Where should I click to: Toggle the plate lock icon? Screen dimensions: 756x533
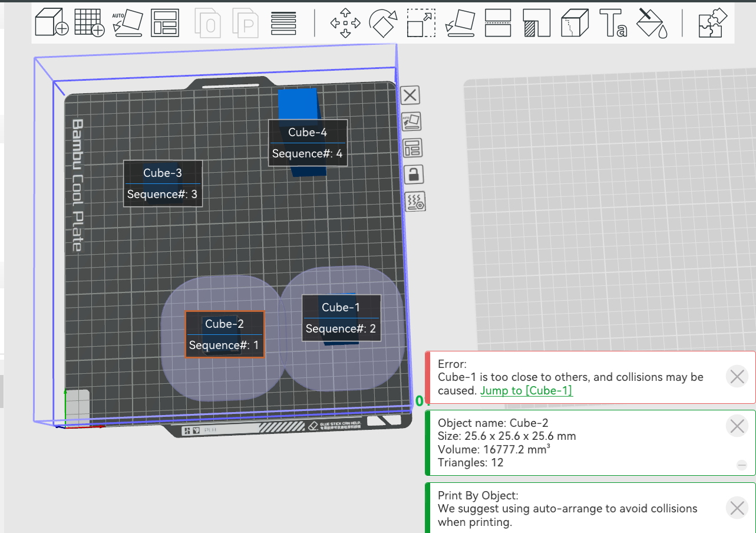415,175
